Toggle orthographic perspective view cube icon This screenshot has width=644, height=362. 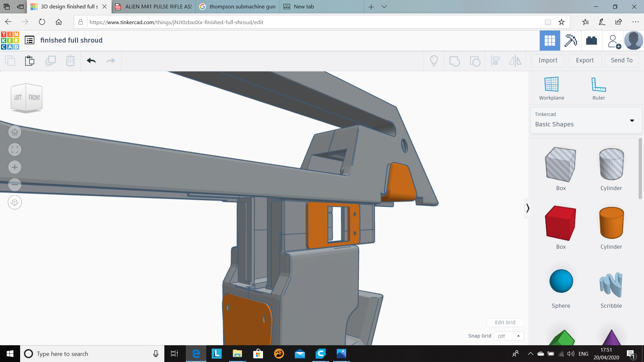pos(15,202)
